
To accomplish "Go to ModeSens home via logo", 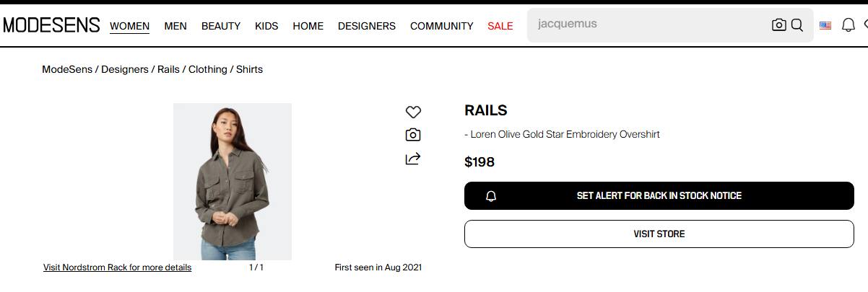I will pyautogui.click(x=51, y=25).
